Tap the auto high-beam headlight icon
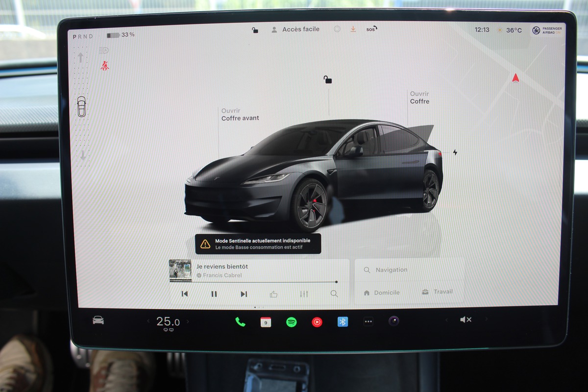This screenshot has height=392, width=588. (x=103, y=50)
